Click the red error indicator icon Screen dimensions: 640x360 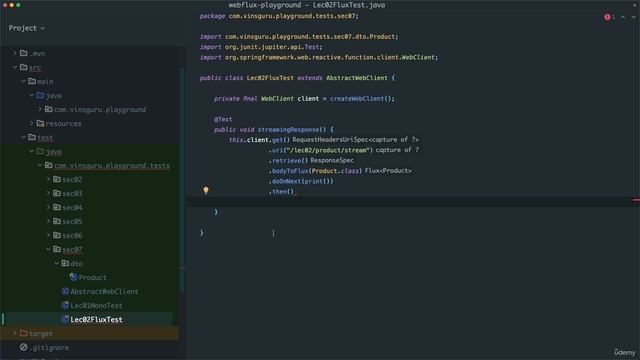point(607,17)
